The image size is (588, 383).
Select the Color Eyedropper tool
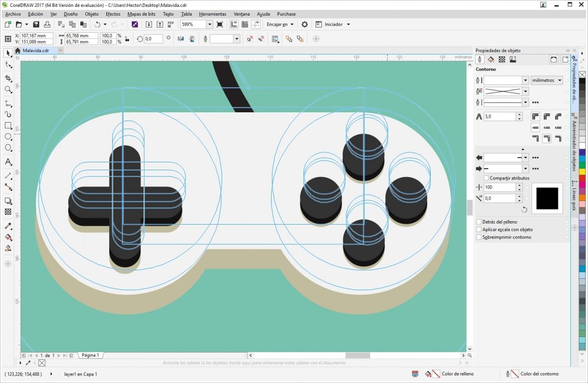point(8,226)
